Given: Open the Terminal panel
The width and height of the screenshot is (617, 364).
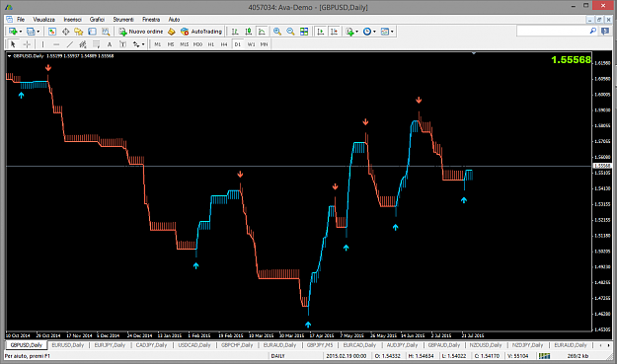Looking at the screenshot, I should 92,32.
